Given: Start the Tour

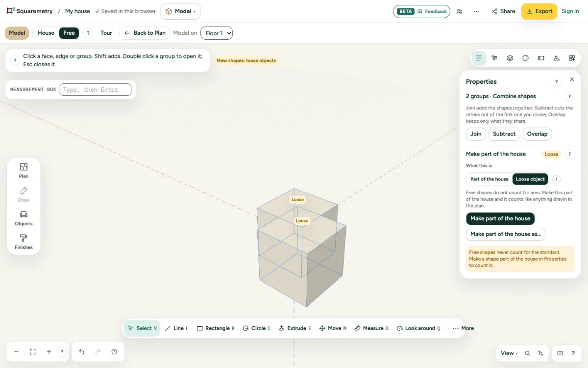Looking at the screenshot, I should point(106,33).
